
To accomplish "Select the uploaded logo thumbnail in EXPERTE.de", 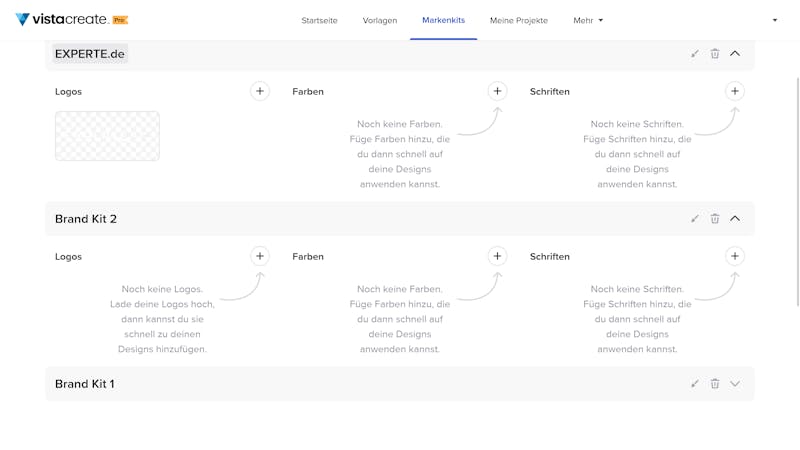I will pyautogui.click(x=107, y=136).
